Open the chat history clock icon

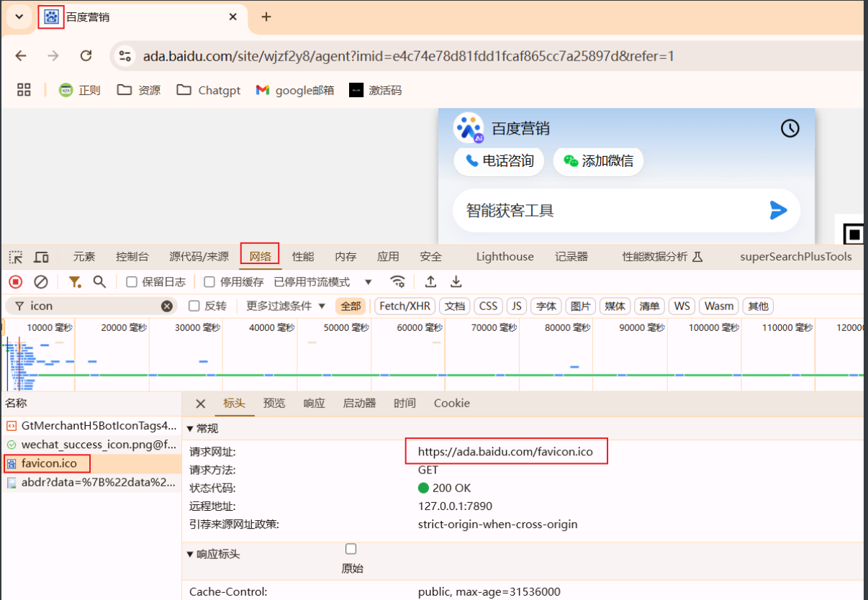790,129
